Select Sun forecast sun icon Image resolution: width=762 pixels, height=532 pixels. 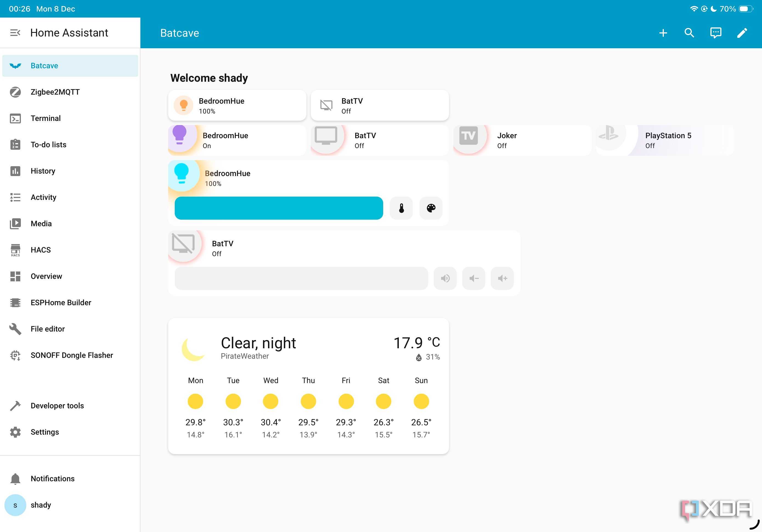coord(421,401)
